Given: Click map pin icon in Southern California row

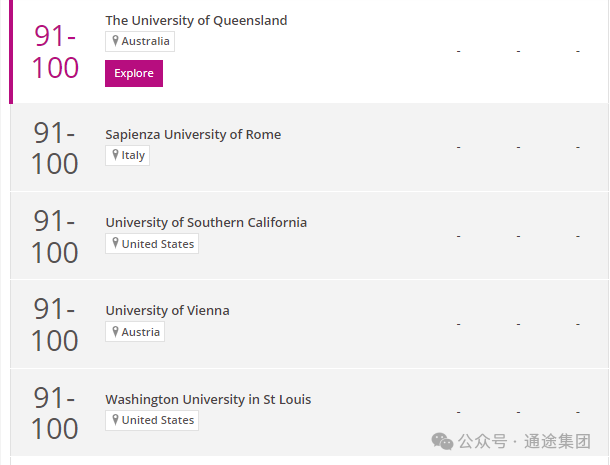Looking at the screenshot, I should pyautogui.click(x=115, y=243).
